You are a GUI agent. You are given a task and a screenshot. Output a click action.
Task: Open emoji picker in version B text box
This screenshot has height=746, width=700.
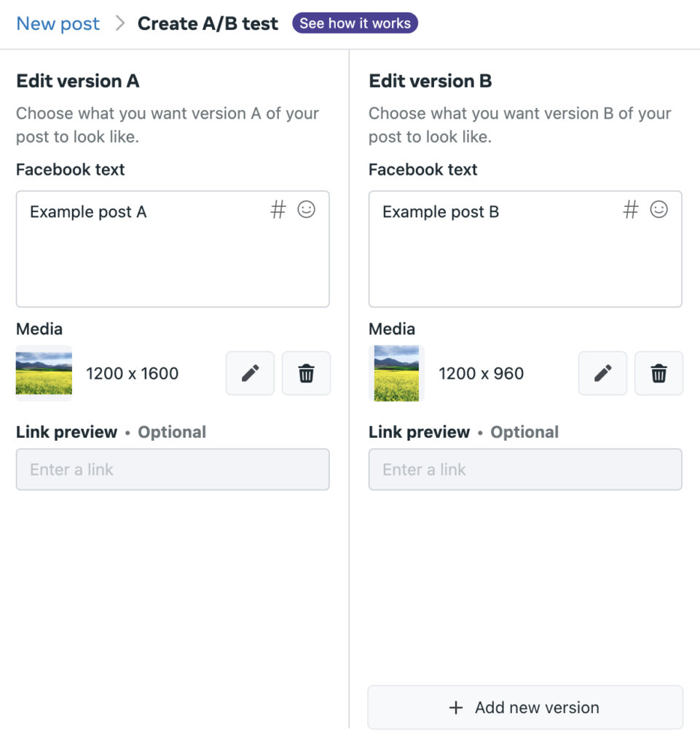(x=659, y=210)
